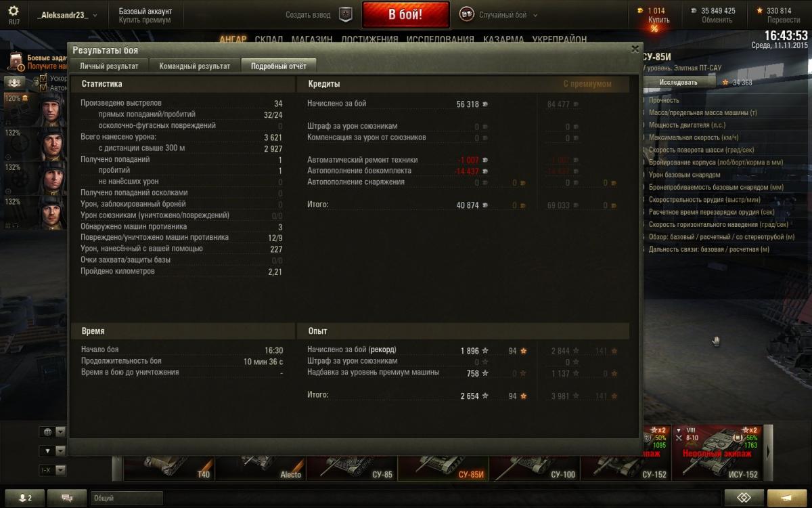Click Купить премиум link
Image resolution: width=812 pixels, height=508 pixels.
pos(145,20)
